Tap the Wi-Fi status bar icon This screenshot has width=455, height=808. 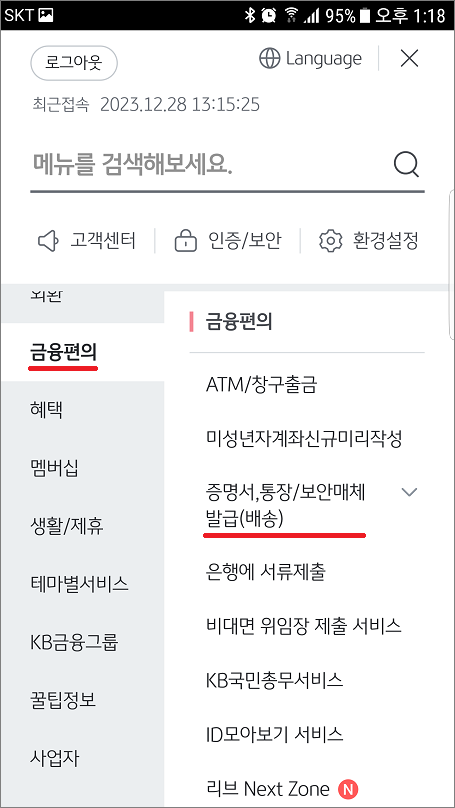point(291,15)
